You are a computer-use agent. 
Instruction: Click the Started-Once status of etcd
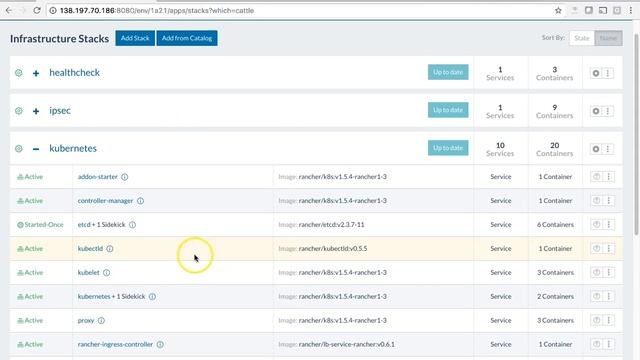(x=40, y=224)
